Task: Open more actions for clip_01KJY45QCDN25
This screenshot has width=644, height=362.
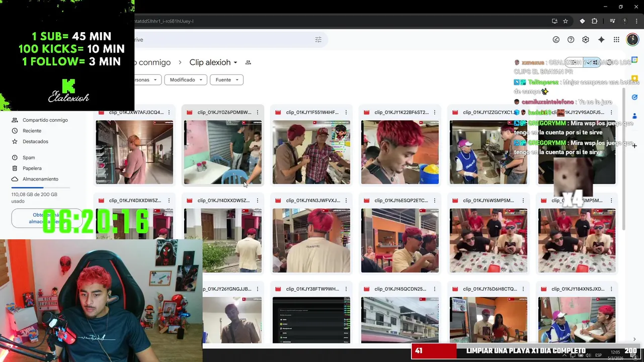Action: (x=435, y=289)
